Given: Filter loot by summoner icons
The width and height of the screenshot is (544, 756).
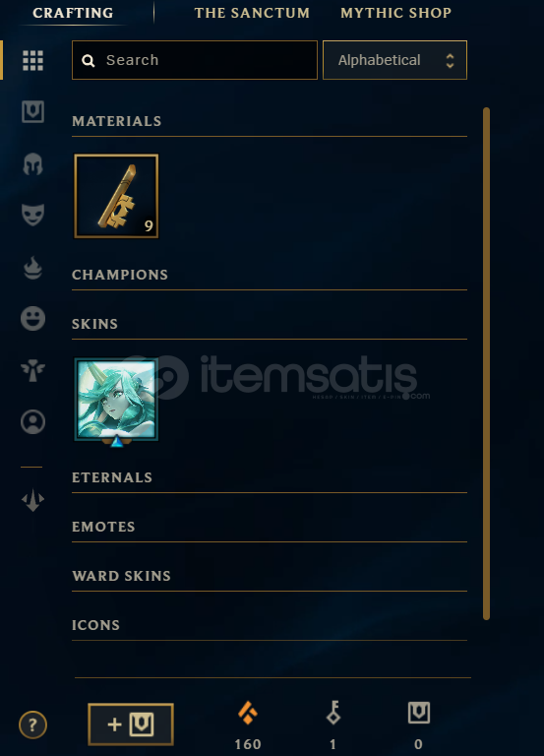Looking at the screenshot, I should click(x=32, y=422).
